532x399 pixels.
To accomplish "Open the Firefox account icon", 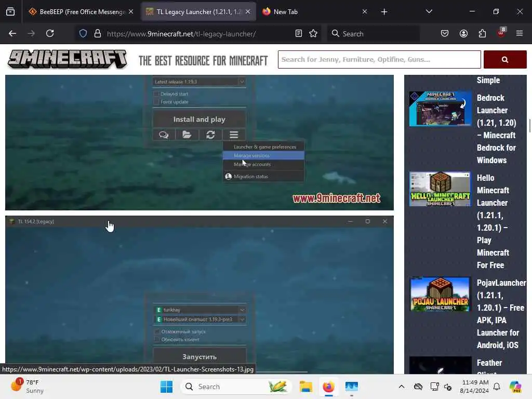I will tap(463, 33).
